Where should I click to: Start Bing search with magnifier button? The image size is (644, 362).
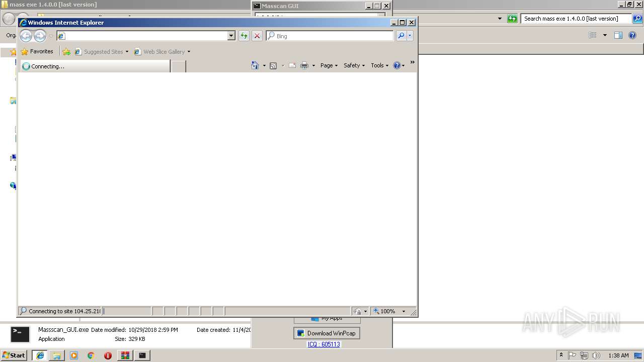pyautogui.click(x=401, y=36)
